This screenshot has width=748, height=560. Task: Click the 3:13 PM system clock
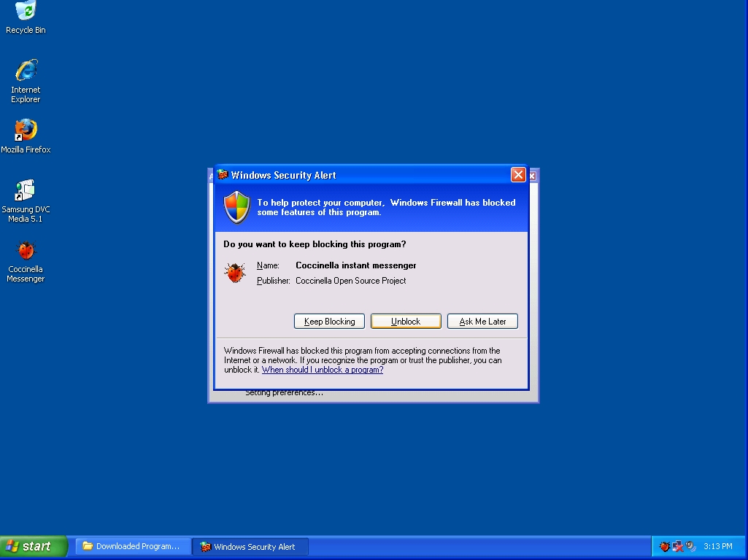point(718,546)
